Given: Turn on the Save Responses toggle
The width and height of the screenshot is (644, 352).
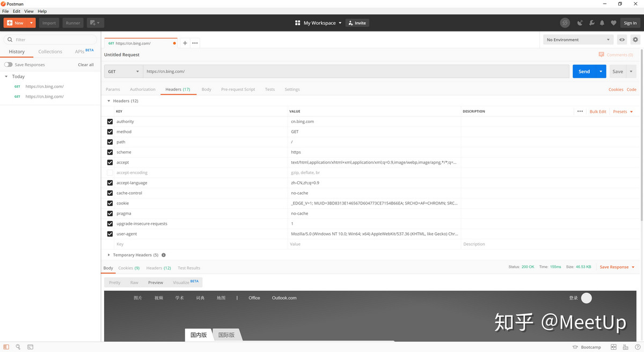Looking at the screenshot, I should pos(9,64).
